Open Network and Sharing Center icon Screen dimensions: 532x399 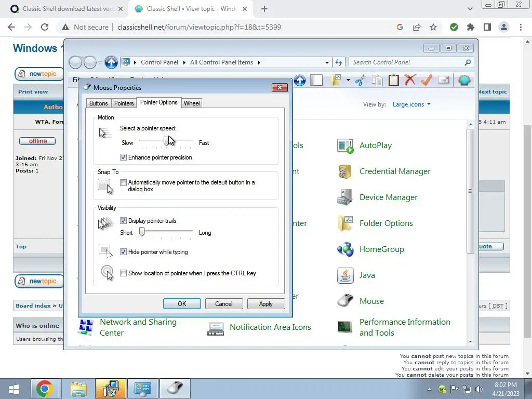pos(86,327)
